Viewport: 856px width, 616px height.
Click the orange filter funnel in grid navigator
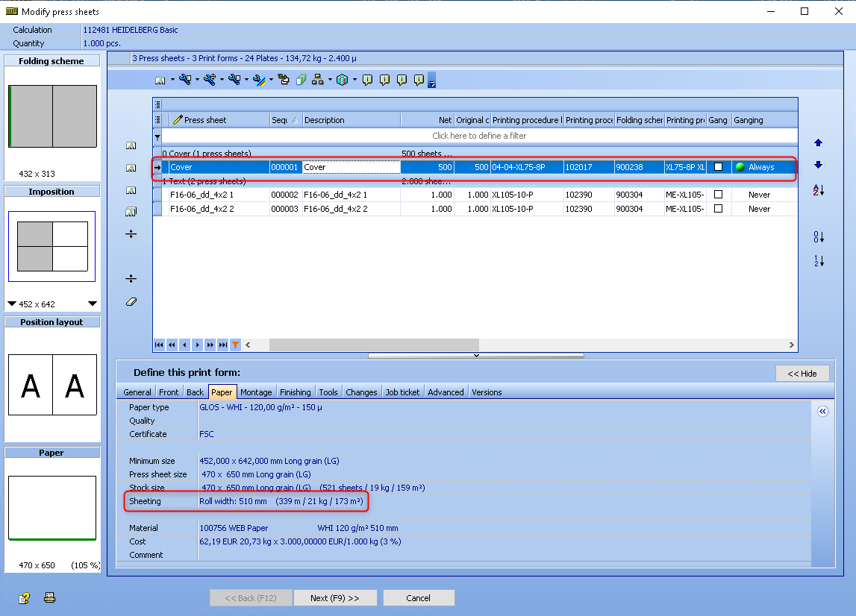coord(235,345)
